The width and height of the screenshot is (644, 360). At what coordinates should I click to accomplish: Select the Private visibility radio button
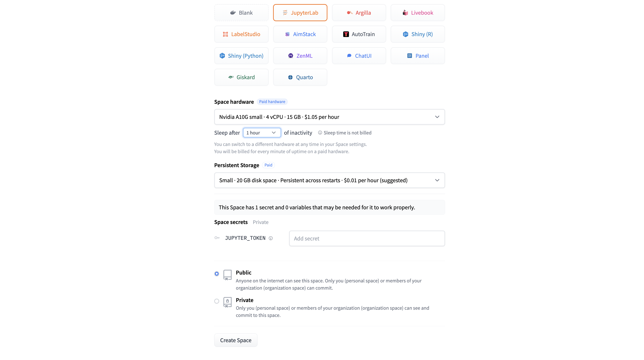217,301
